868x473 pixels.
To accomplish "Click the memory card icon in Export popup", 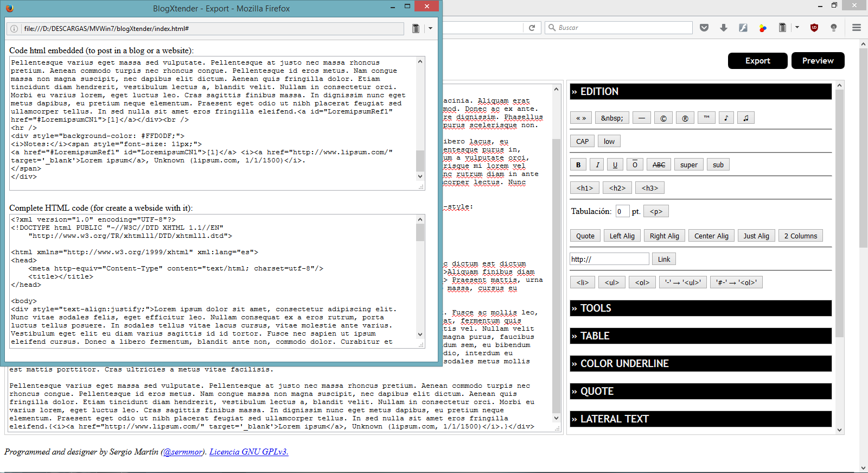I will coord(416,28).
